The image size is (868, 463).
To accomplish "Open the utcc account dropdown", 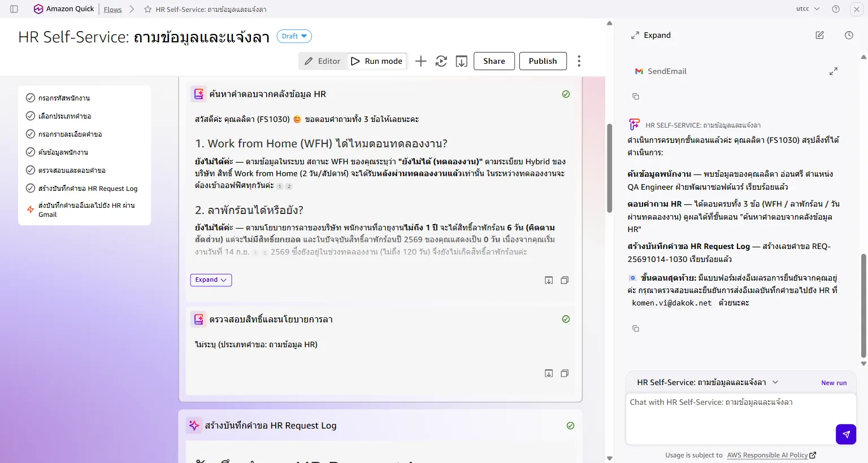I will (808, 9).
